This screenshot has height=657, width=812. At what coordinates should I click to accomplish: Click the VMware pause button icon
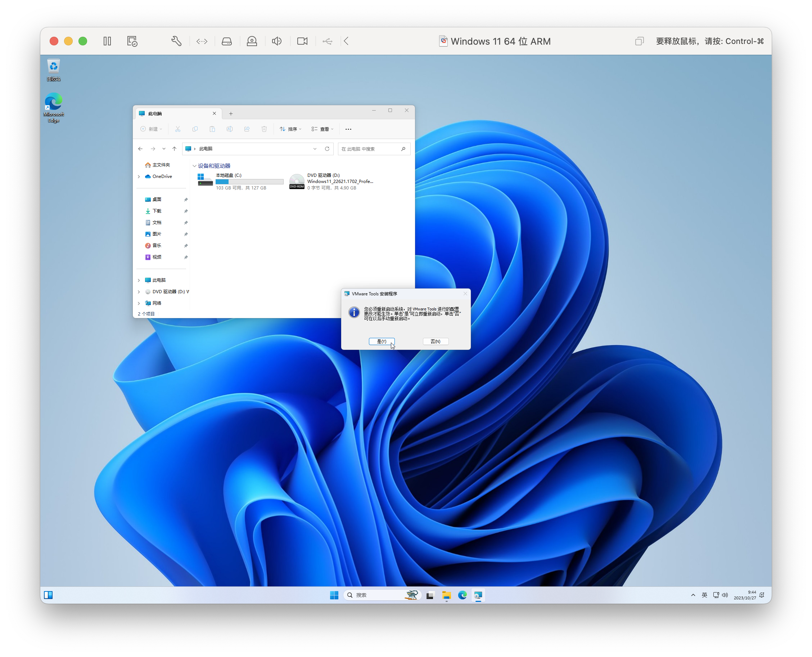(107, 41)
